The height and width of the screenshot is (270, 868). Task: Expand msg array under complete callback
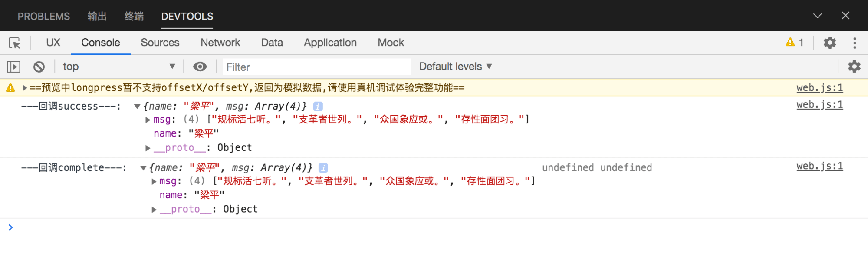pyautogui.click(x=154, y=182)
